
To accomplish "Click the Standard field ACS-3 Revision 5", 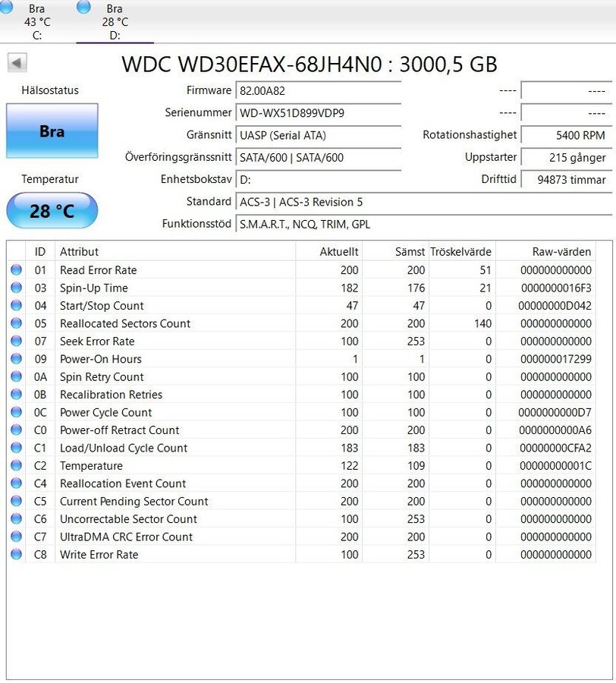I will click(x=423, y=202).
